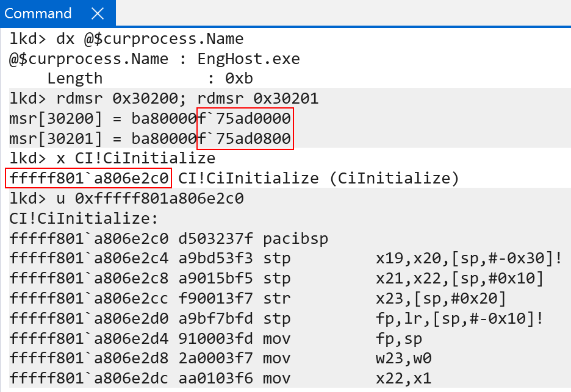Click the str x23,[sp,#0x20] operands
571x392 pixels.
440,299
